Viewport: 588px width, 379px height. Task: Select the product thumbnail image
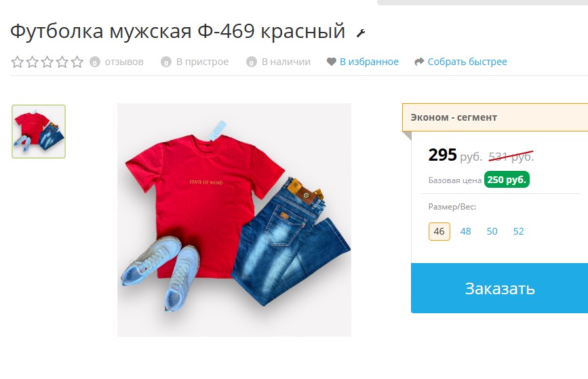click(x=39, y=132)
